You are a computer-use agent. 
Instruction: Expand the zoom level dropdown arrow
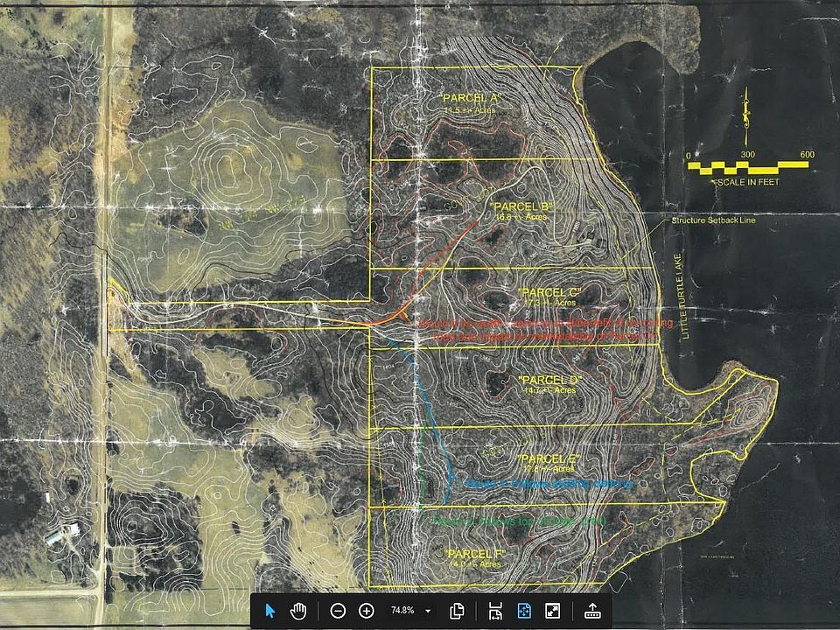(x=428, y=611)
